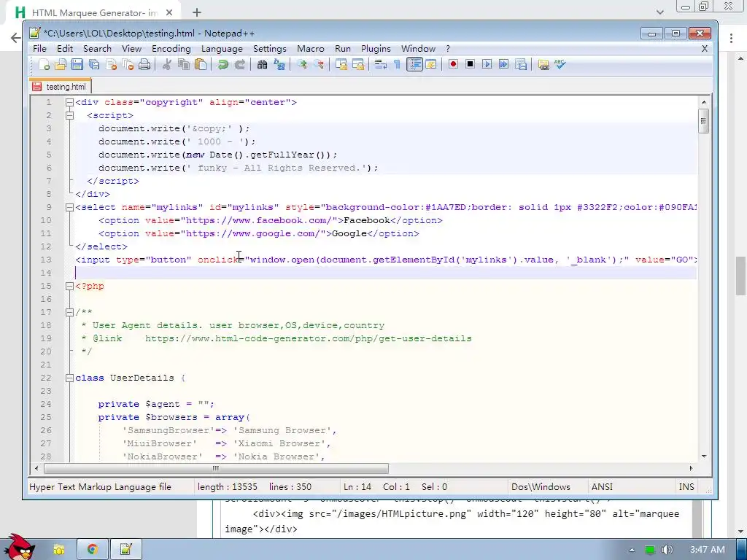Open the browser tab search chevron

point(659,12)
